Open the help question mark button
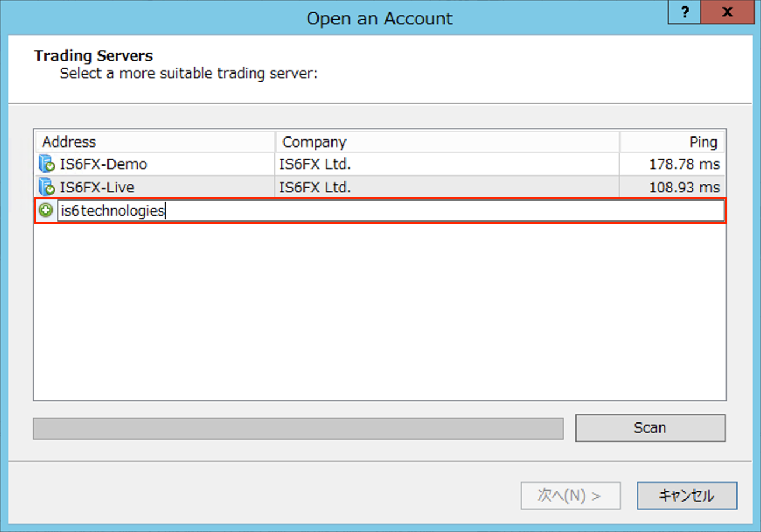This screenshot has width=761, height=532. tap(686, 12)
